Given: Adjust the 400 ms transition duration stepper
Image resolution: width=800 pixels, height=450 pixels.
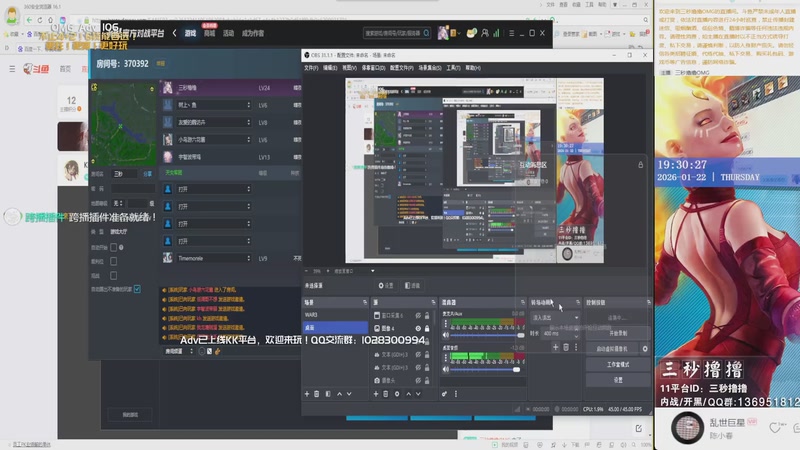Looking at the screenshot, I should [576, 334].
